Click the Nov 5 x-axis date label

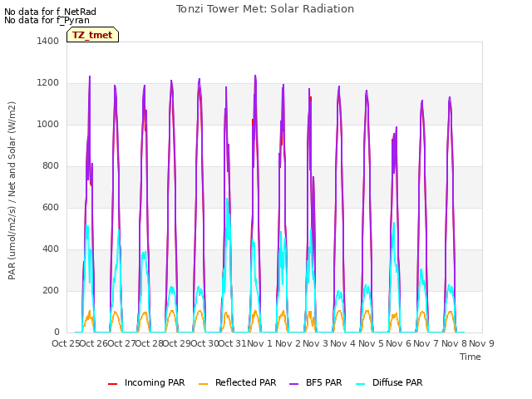pos(371,343)
